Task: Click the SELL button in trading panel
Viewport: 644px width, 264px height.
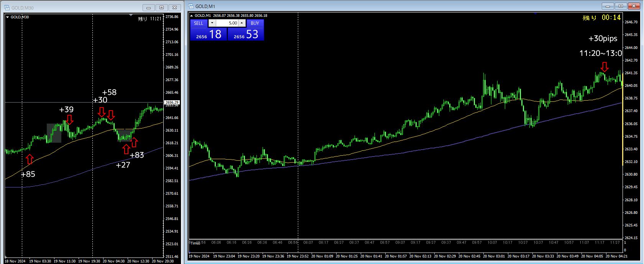Action: point(199,23)
